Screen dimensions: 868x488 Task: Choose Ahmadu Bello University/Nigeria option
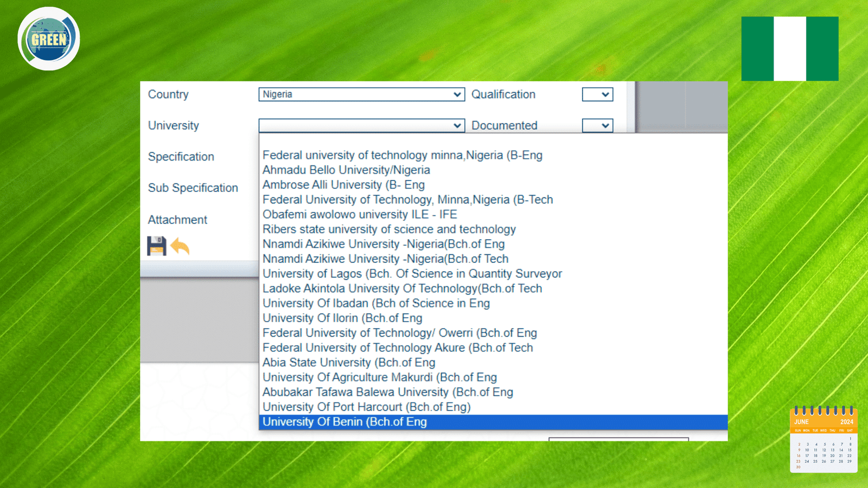(346, 170)
